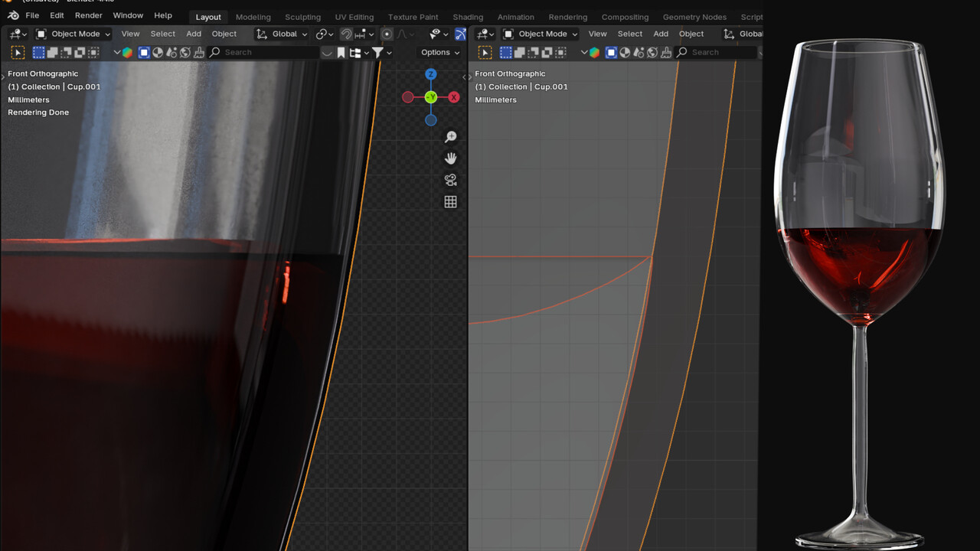Switch to the UV Editing workspace tab
Image resolution: width=980 pixels, height=551 pixels.
click(354, 17)
